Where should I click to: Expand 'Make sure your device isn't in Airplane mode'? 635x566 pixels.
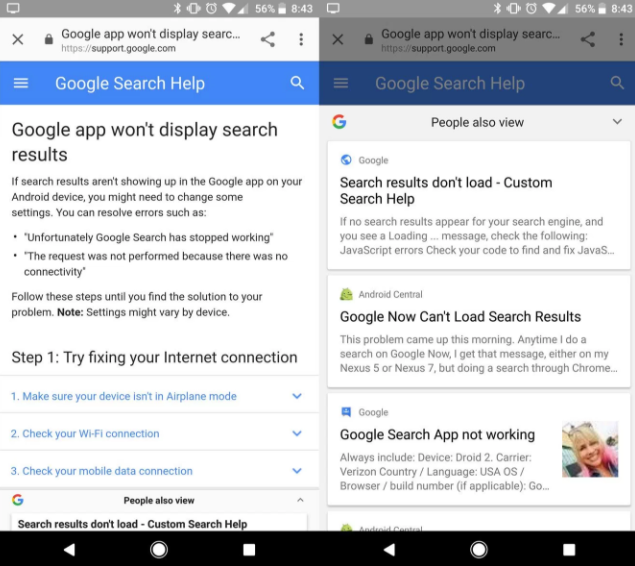click(x=159, y=396)
